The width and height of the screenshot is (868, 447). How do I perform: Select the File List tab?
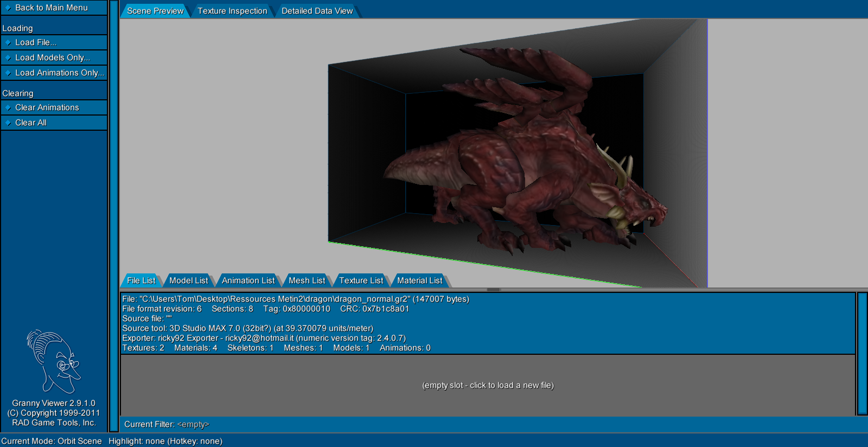[141, 280]
